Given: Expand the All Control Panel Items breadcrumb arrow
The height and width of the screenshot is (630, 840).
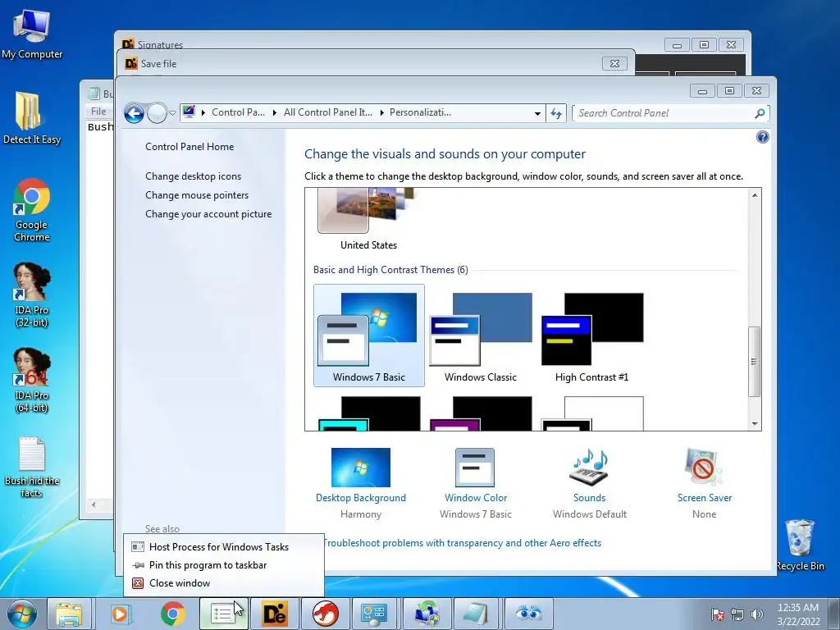Looking at the screenshot, I should [x=382, y=112].
